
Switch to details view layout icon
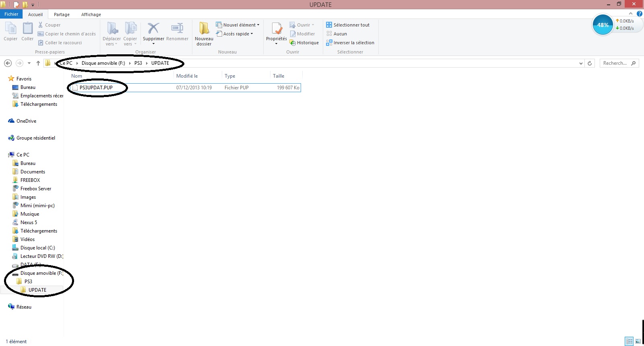point(630,341)
